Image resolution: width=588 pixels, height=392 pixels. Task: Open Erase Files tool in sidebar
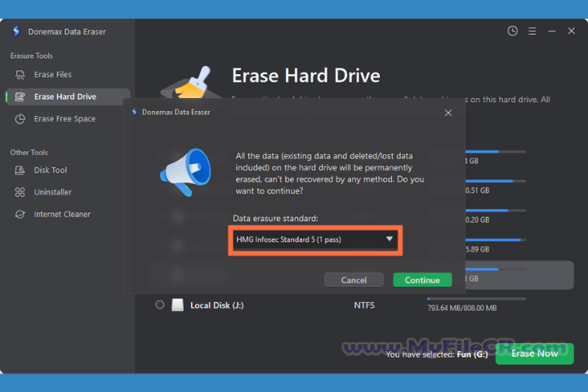pos(52,74)
